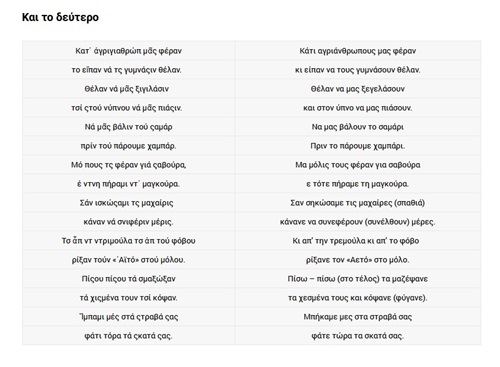Image resolution: width=500 pixels, height=367 pixels.
Task: Click the line 'Σάν ισκώςαμι τς μαχαίρις'
Action: point(127,203)
